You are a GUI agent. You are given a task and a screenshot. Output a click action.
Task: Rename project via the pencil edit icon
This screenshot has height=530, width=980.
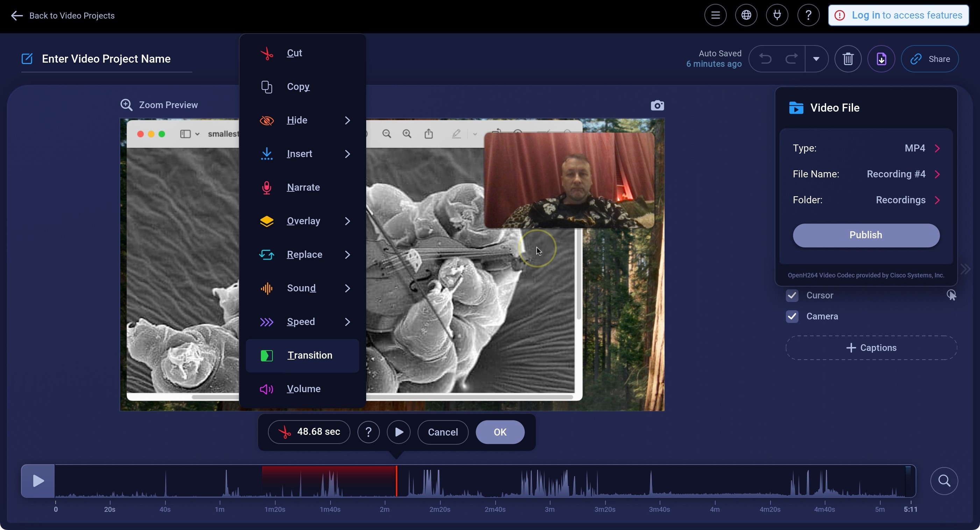(27, 58)
